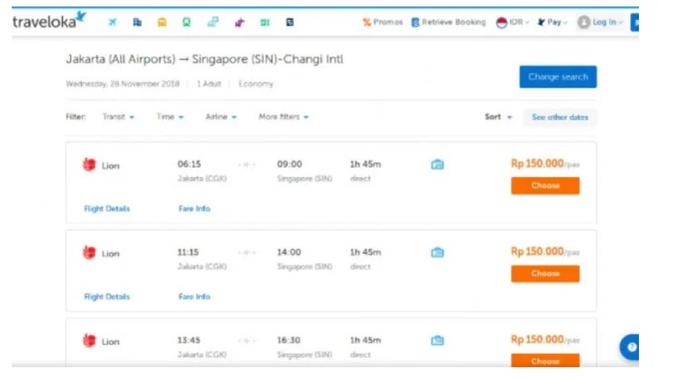The height and width of the screenshot is (379, 673).
Task: Expand the Time filter dropdown
Action: tap(170, 117)
